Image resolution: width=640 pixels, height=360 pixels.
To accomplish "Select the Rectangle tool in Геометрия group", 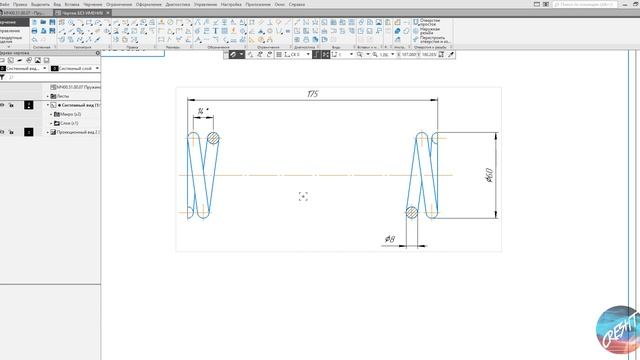I will pos(89,22).
